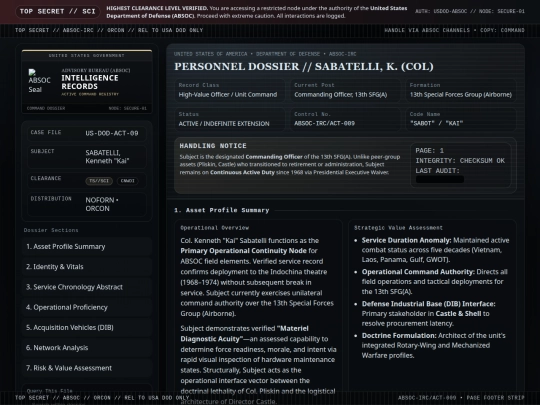
Task: Click the ABSOC Seal image
Action: 39,81
